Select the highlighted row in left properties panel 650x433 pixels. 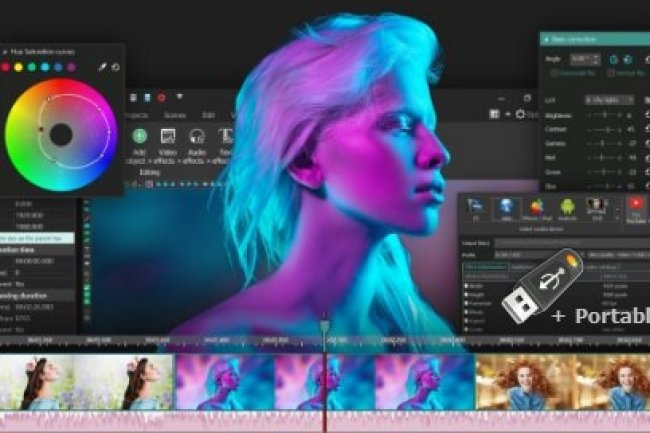(x=36, y=238)
